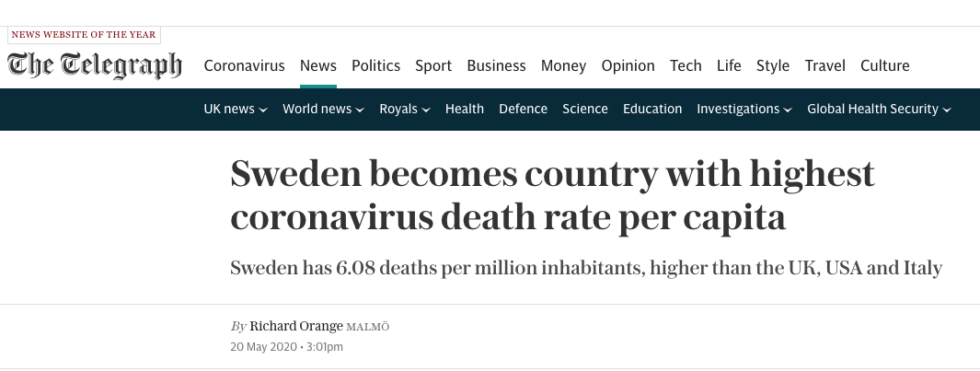This screenshot has height=371, width=980.
Task: Click the Health subsection link
Action: tap(465, 109)
